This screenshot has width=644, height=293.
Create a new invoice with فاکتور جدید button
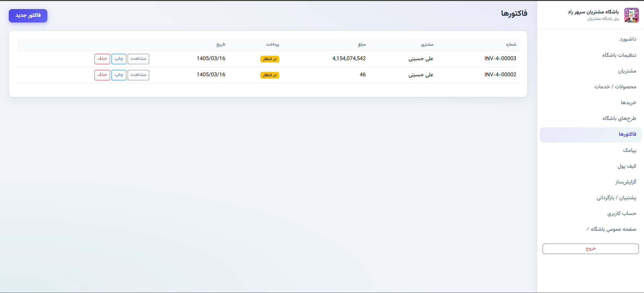28,15
